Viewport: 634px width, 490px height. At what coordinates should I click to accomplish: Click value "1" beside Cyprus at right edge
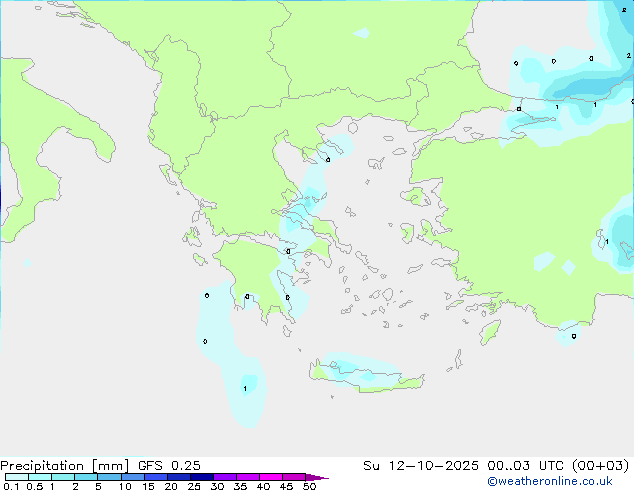607,242
